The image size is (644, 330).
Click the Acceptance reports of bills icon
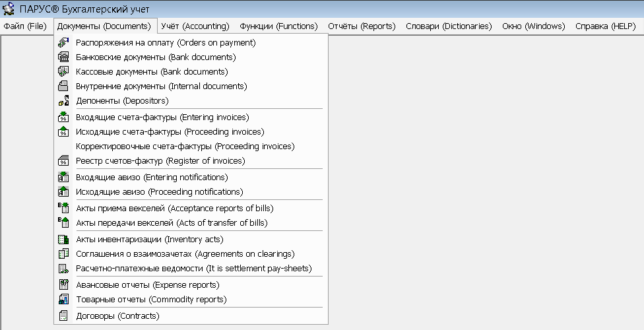pyautogui.click(x=64, y=209)
